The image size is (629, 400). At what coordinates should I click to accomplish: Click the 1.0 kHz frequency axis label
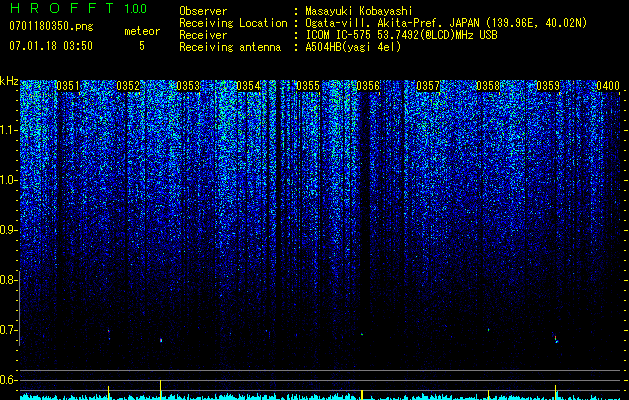(x=7, y=180)
